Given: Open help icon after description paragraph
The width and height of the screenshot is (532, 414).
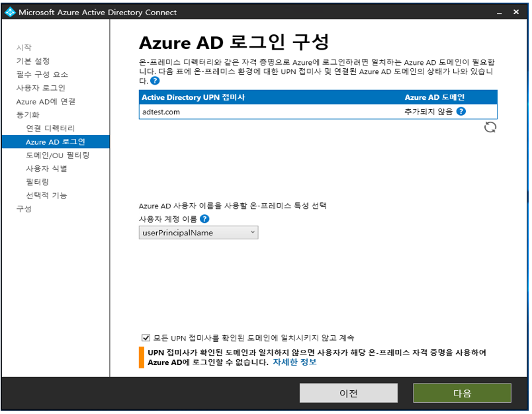Looking at the screenshot, I should click(155, 81).
